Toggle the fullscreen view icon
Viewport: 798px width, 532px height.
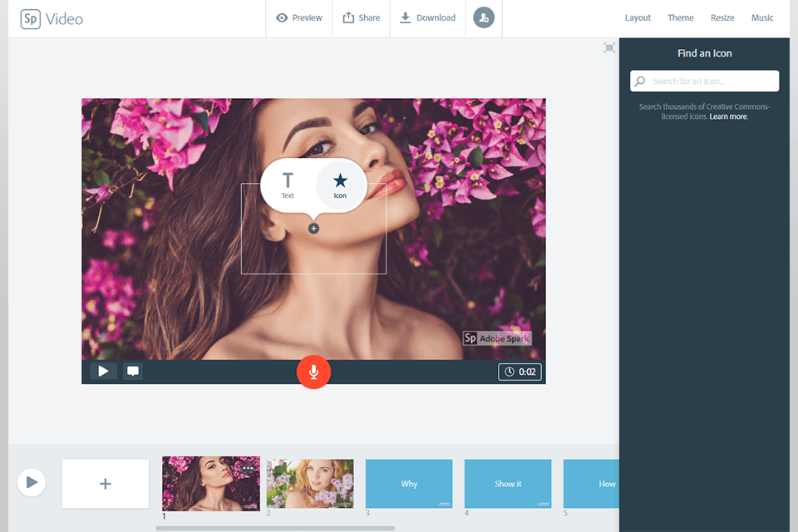(609, 48)
